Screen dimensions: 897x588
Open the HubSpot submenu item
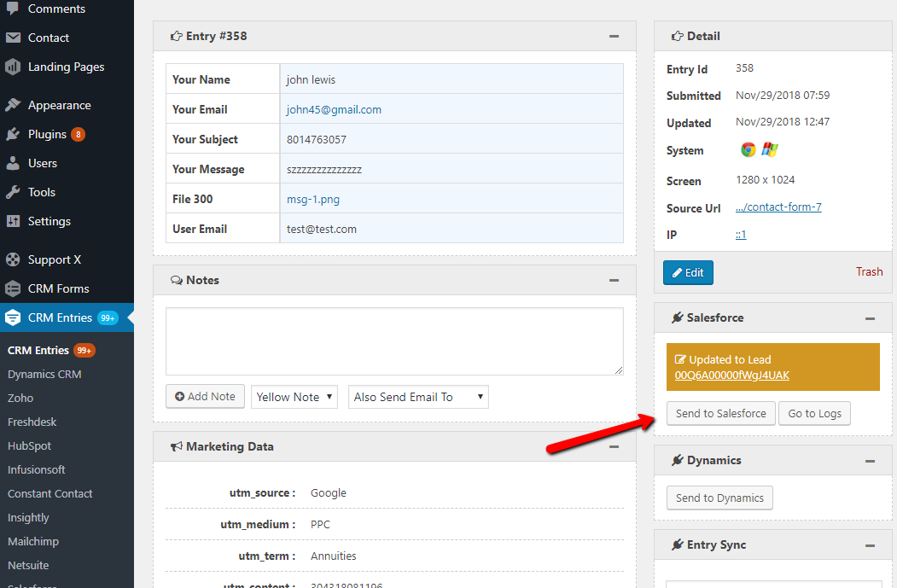click(x=30, y=445)
